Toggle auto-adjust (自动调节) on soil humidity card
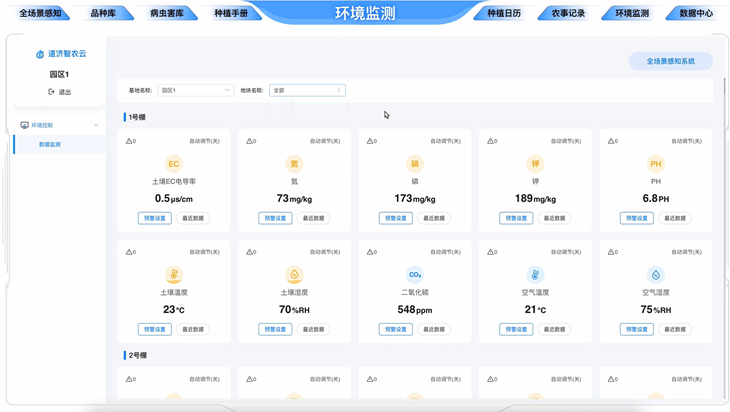The height and width of the screenshot is (412, 730). 325,252
